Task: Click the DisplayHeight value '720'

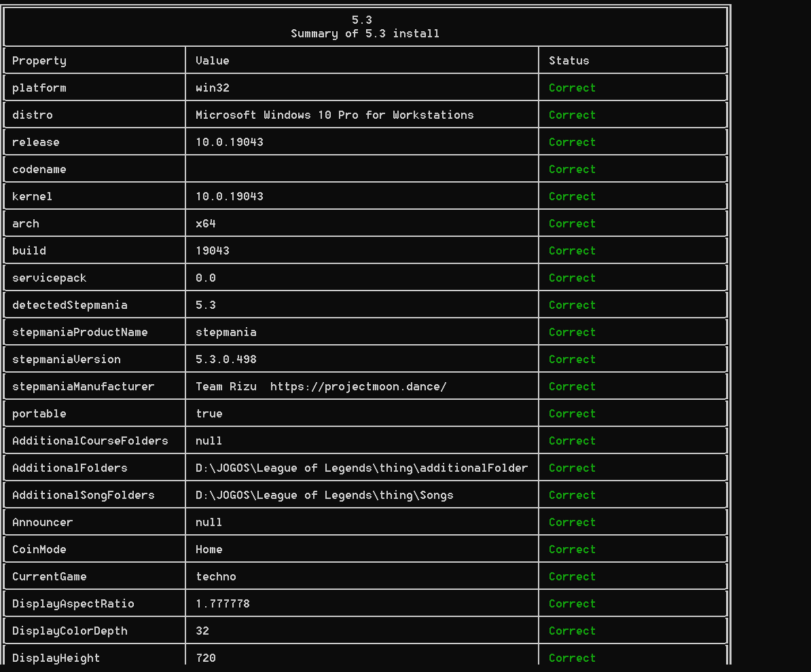Action: tap(206, 658)
